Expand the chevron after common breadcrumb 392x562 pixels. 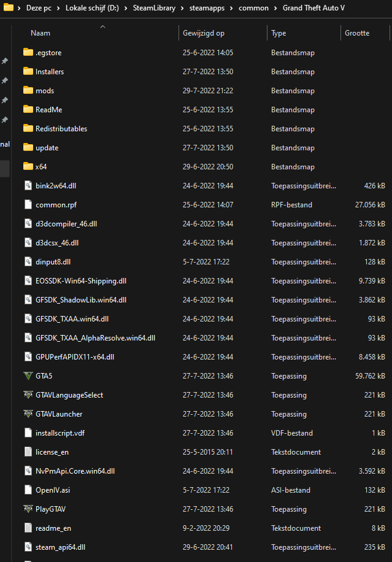click(275, 8)
